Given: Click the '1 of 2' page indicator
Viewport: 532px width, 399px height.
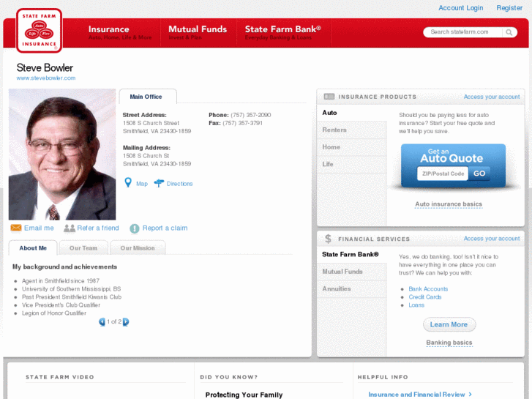Looking at the screenshot, I should (114, 321).
